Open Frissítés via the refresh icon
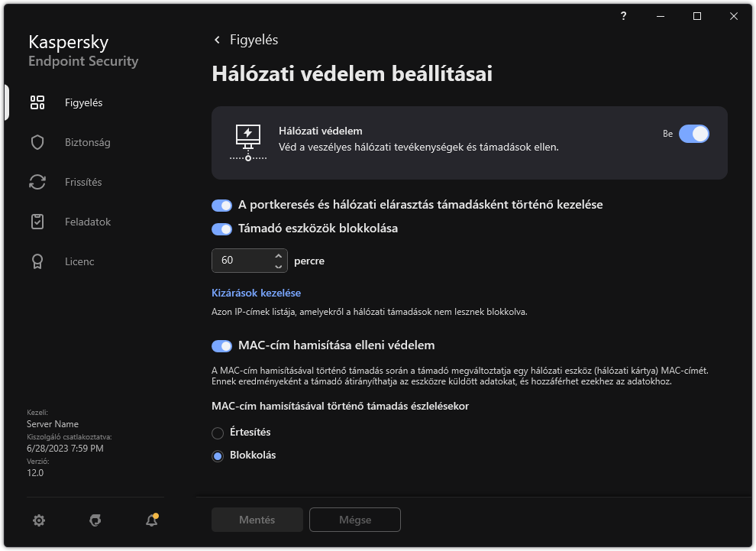The image size is (756, 551). [x=37, y=181]
